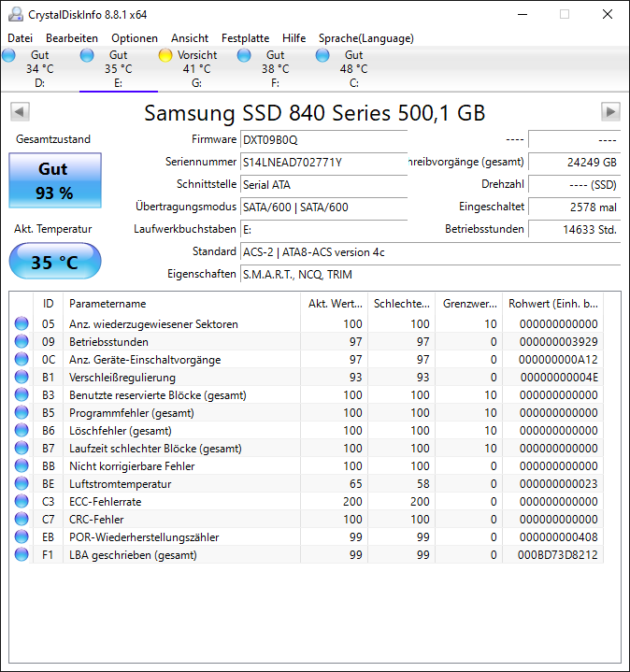Open the Ansicht menu
The width and height of the screenshot is (630, 672).
pyautogui.click(x=190, y=38)
